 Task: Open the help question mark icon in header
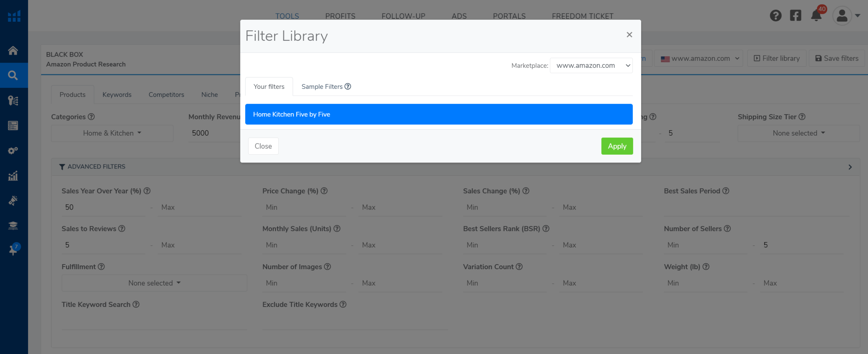(x=775, y=16)
